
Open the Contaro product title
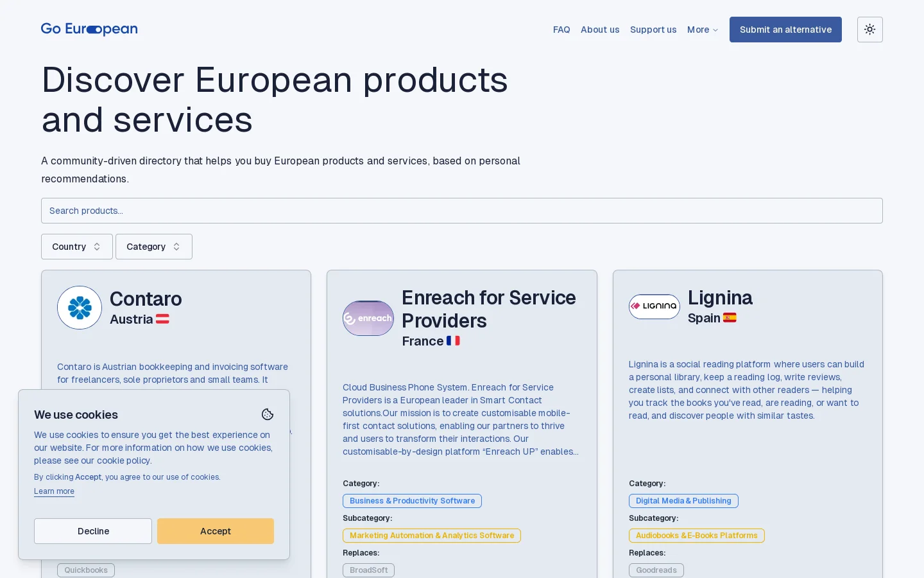(x=146, y=299)
